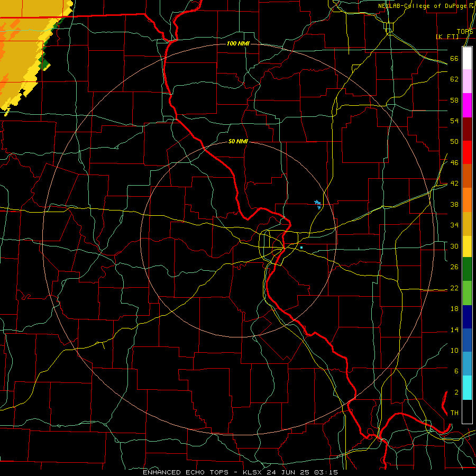The width and height of the screenshot is (476, 476).
Task: Click the legend value '62'
Action: coord(454,79)
